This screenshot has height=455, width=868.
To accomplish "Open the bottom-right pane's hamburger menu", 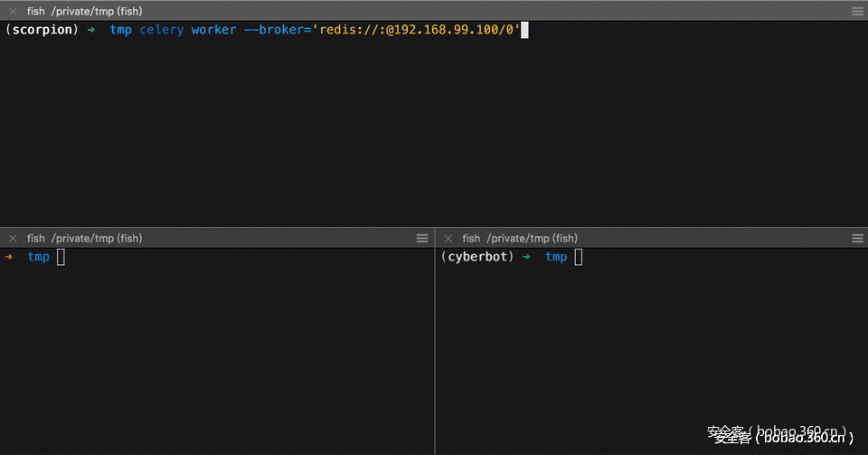I will pyautogui.click(x=857, y=238).
